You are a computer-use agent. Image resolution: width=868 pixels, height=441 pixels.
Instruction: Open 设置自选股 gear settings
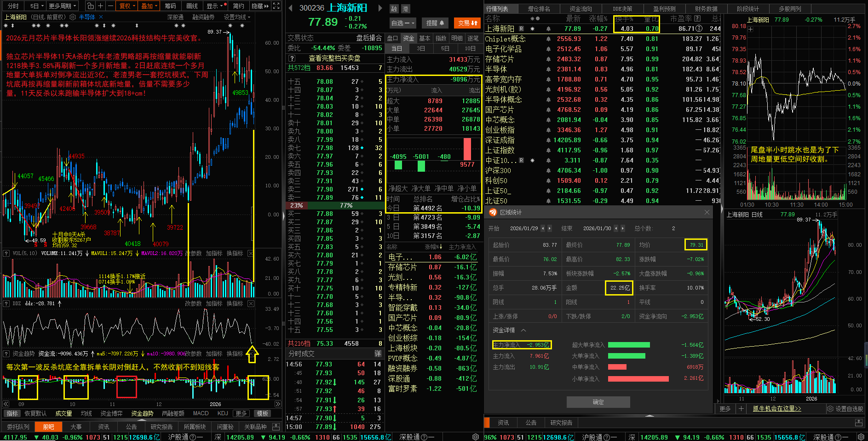pos(830,409)
